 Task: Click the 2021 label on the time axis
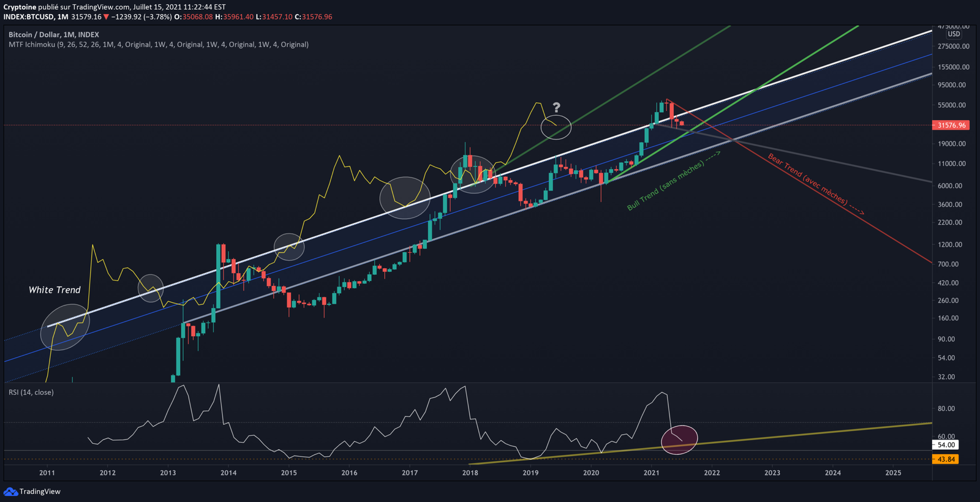(x=651, y=473)
